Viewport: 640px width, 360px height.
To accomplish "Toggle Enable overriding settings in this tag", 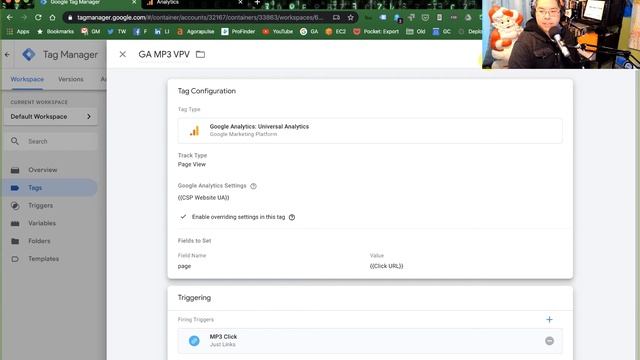I will 183,217.
